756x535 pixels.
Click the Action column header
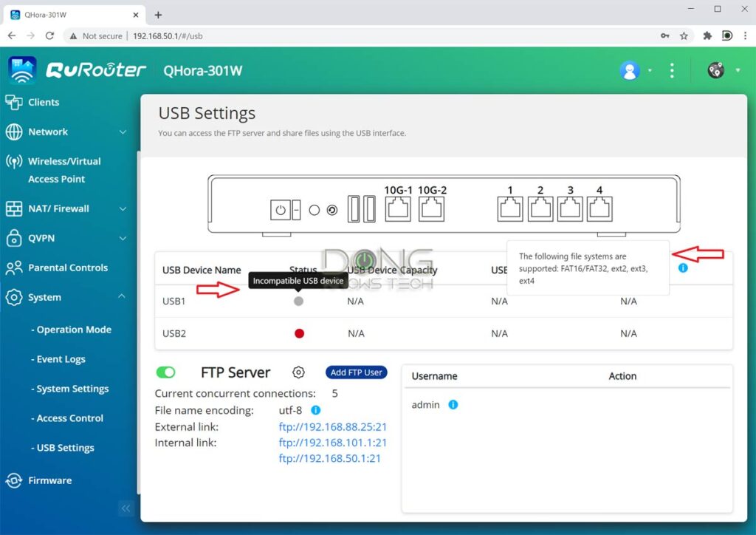pyautogui.click(x=622, y=376)
